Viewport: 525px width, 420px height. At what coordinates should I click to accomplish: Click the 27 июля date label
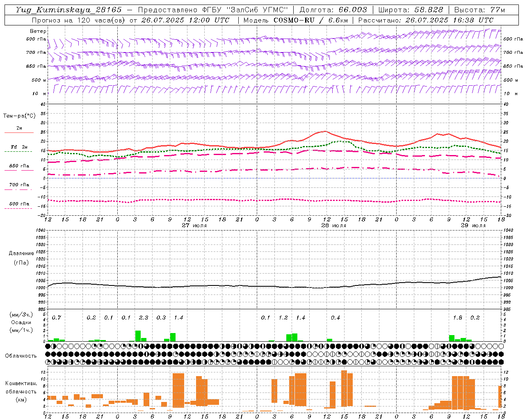pos(194,225)
